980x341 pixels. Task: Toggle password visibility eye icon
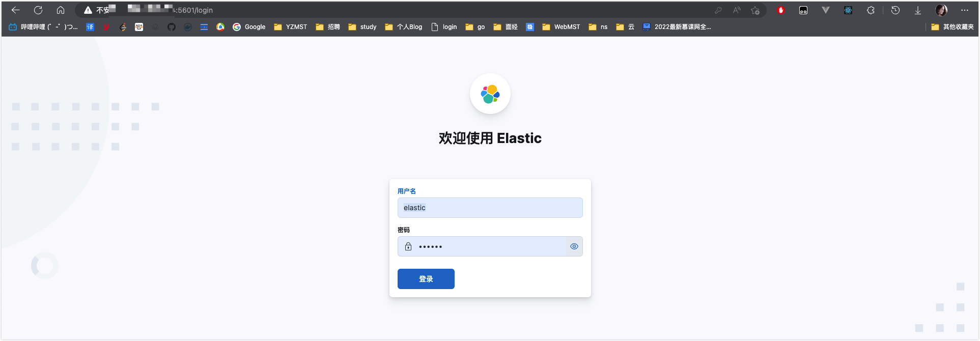pos(574,246)
